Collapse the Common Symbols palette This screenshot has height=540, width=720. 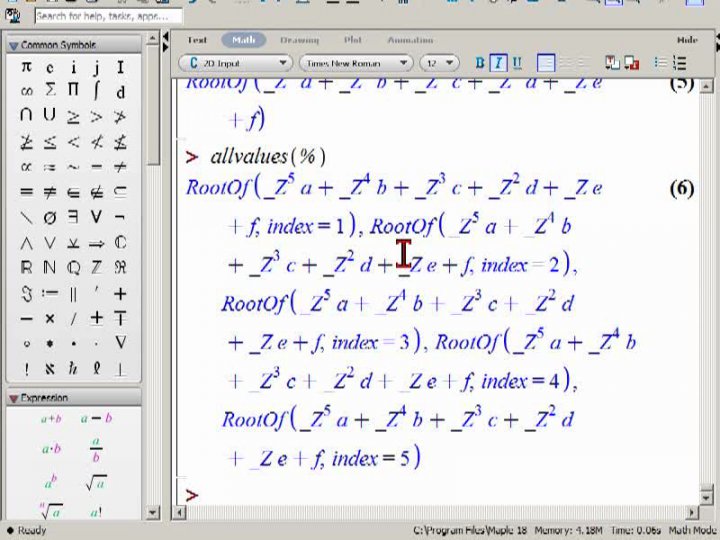(x=13, y=45)
